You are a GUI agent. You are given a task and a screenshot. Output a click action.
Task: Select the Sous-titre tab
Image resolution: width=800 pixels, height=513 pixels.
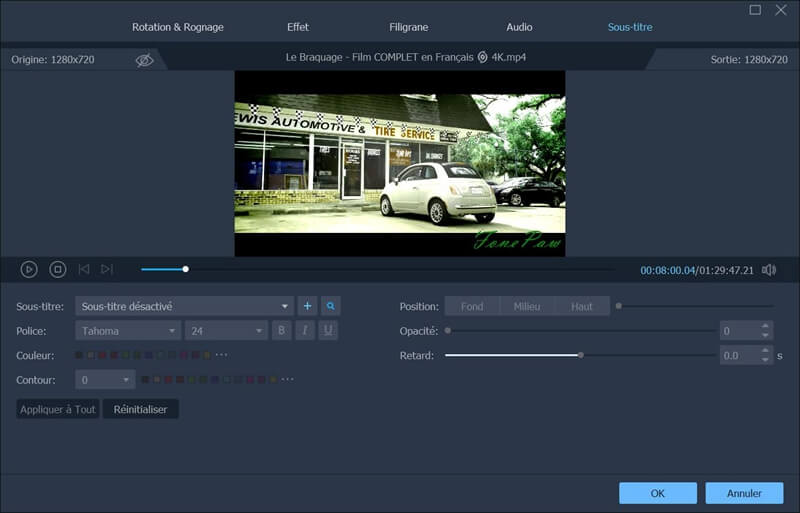click(630, 27)
